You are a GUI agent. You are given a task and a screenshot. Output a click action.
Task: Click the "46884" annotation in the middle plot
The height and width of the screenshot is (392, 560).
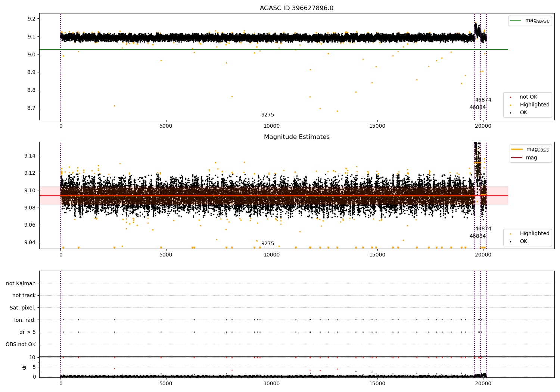coord(477,236)
